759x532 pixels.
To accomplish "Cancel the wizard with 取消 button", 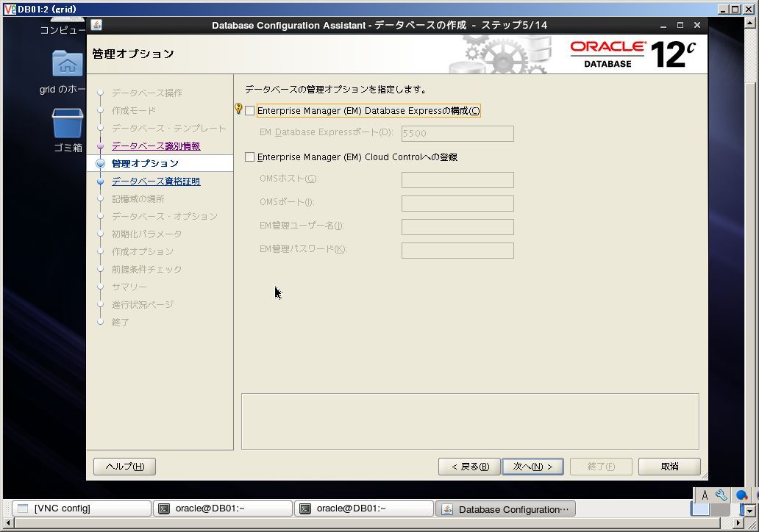I will click(x=669, y=467).
